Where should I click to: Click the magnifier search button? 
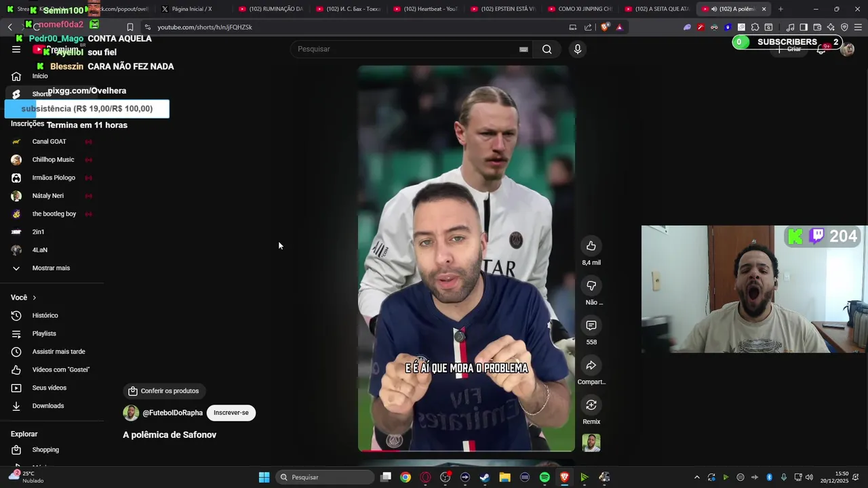pos(547,49)
